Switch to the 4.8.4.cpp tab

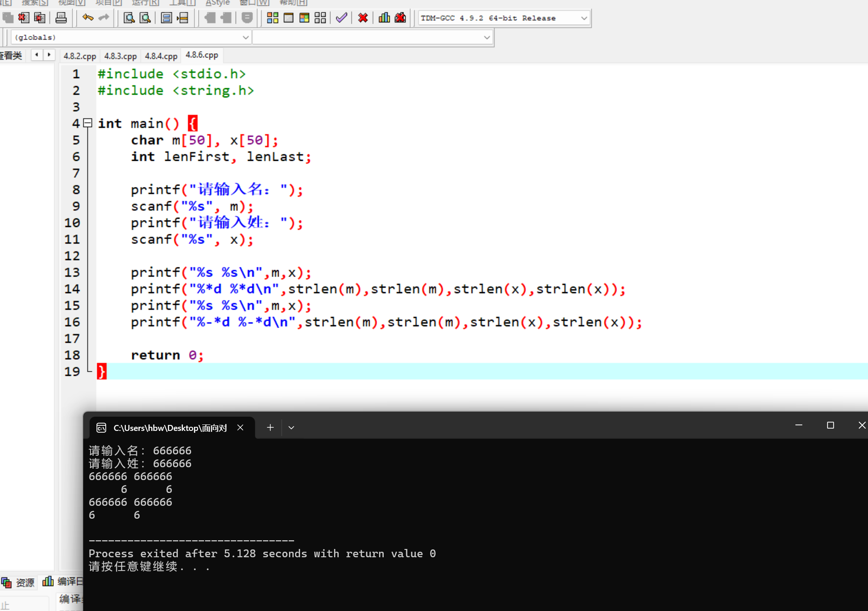point(161,56)
